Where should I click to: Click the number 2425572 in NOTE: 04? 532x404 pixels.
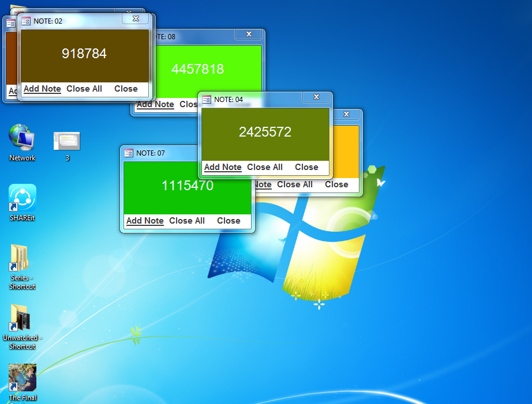tap(265, 132)
